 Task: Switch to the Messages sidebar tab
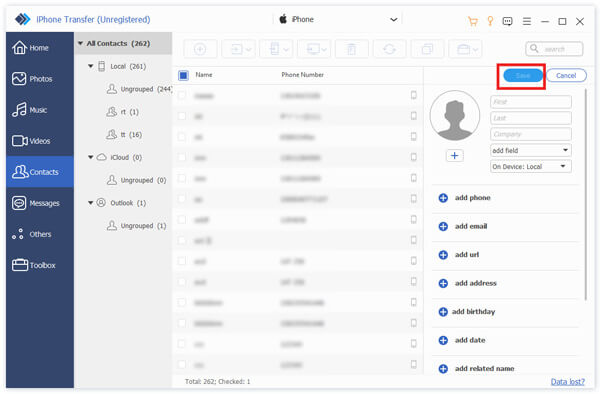[x=39, y=203]
